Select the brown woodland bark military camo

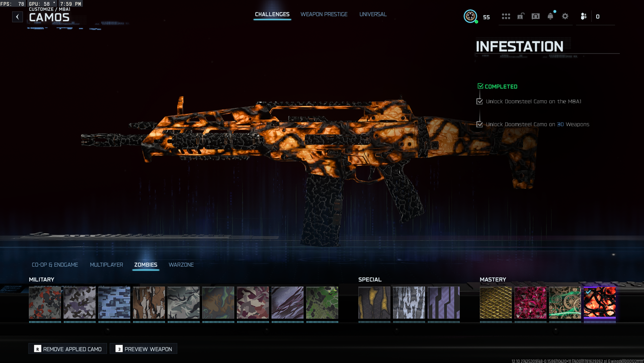click(149, 303)
